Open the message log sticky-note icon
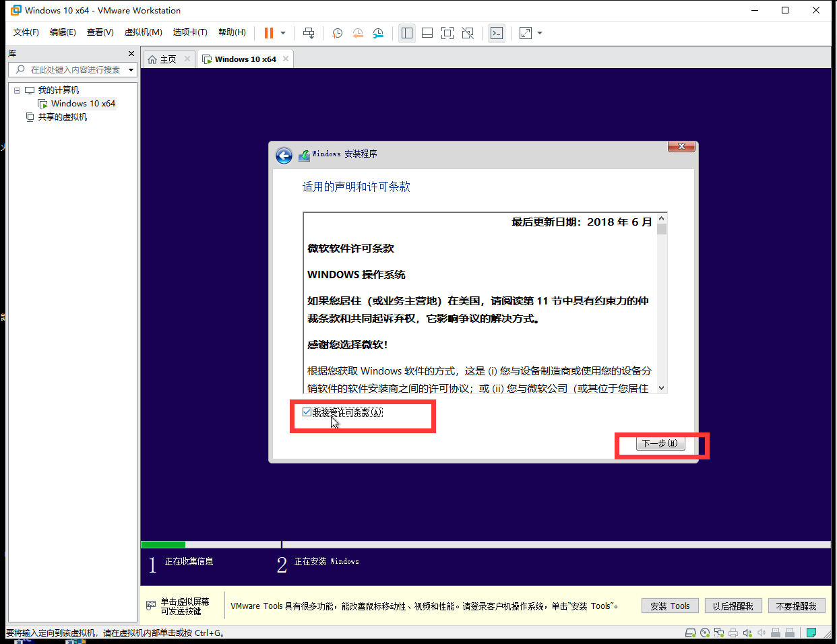 pos(812,633)
